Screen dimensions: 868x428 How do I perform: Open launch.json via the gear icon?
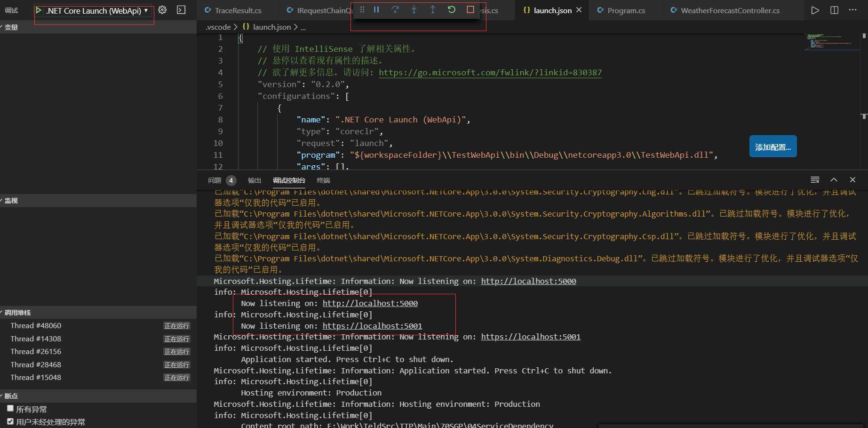click(x=162, y=10)
